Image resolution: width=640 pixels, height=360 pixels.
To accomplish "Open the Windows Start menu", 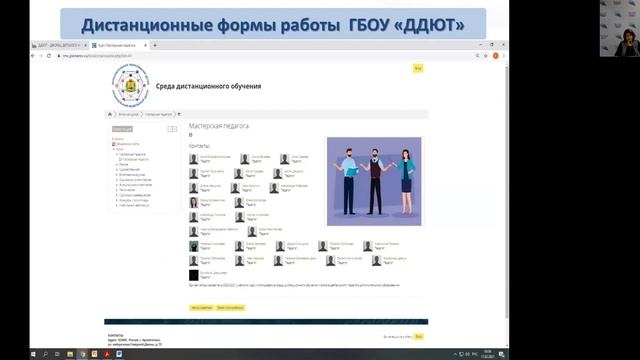I will [33, 354].
